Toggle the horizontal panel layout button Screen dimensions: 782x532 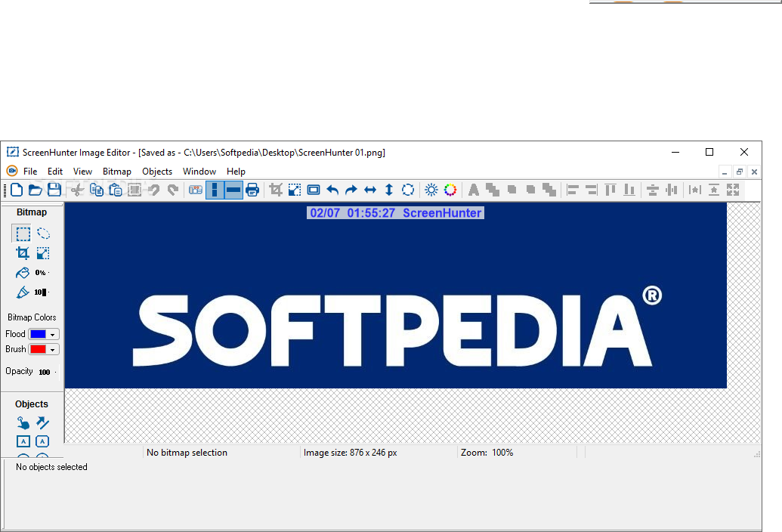233,190
